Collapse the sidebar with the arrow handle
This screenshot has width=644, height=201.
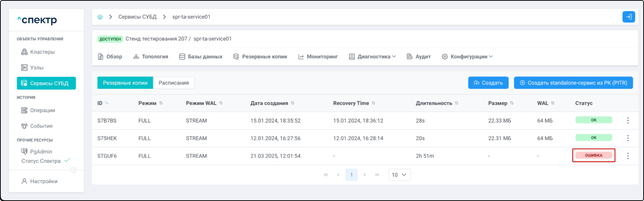pos(73,170)
